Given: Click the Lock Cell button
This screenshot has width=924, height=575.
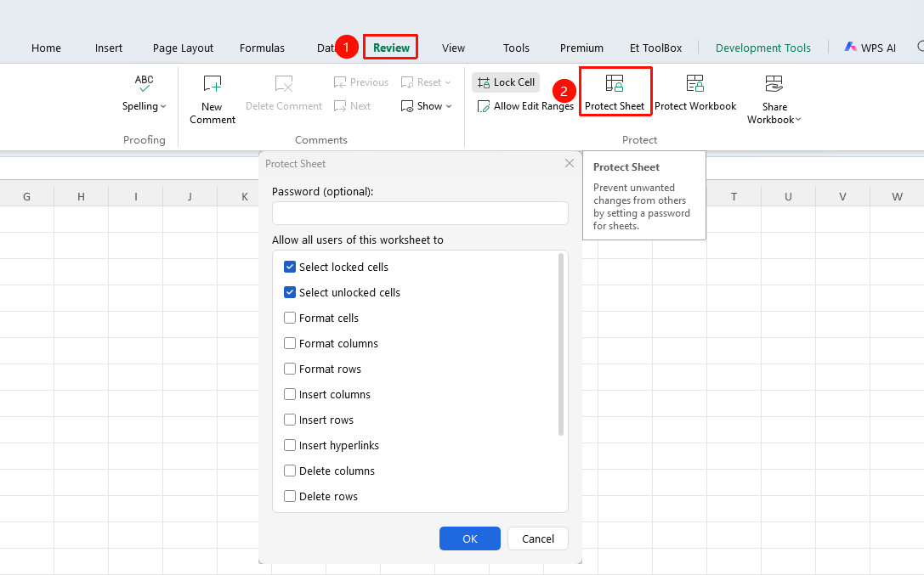Looking at the screenshot, I should 506,82.
